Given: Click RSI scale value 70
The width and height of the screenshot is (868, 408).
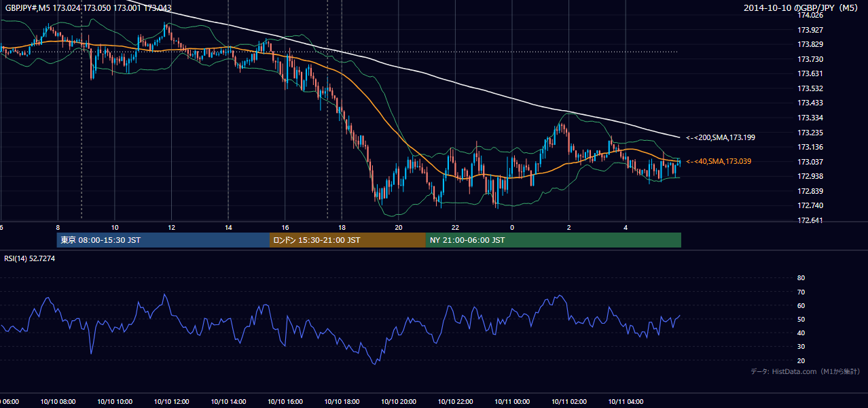Looking at the screenshot, I should coord(801,292).
